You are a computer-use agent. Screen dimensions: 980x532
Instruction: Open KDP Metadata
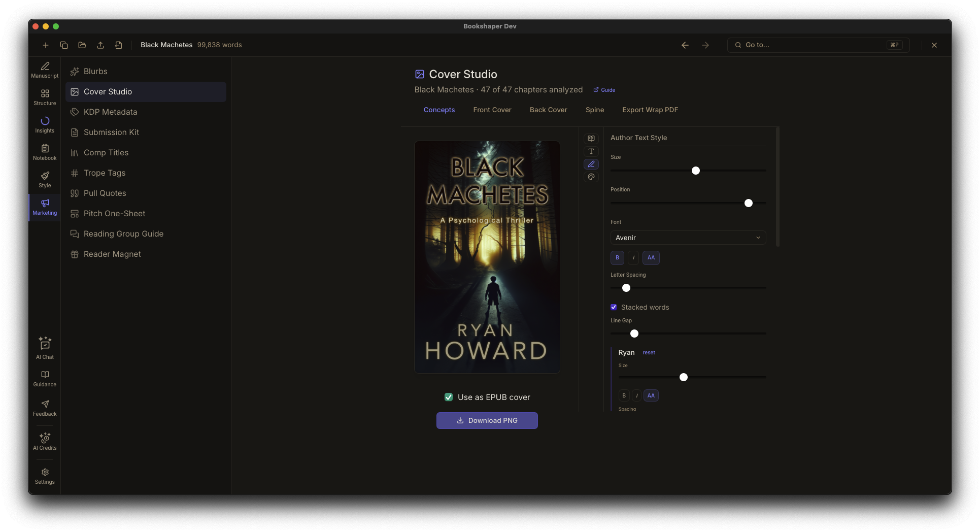tap(146, 112)
